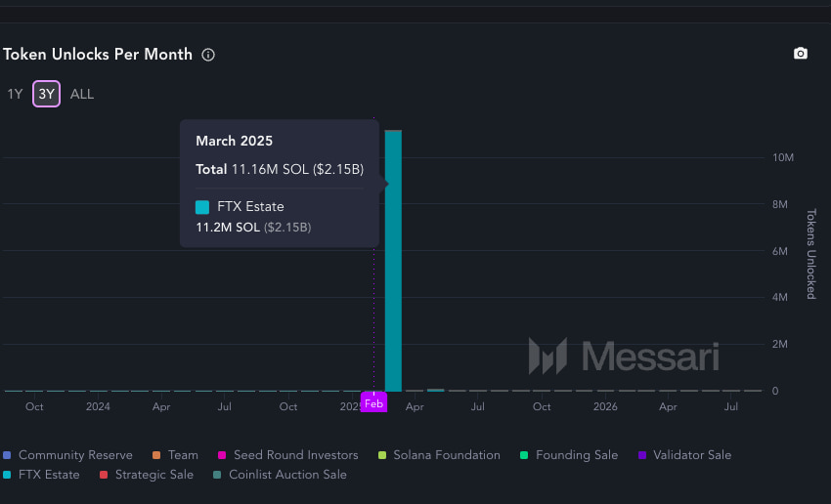The width and height of the screenshot is (831, 504).
Task: Hide the Founding Sale series
Action: [x=577, y=455]
